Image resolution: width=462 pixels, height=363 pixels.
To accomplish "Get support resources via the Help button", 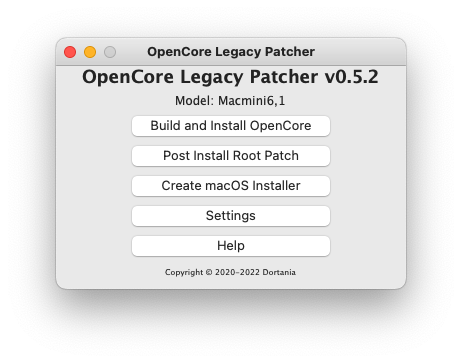I will pos(231,246).
